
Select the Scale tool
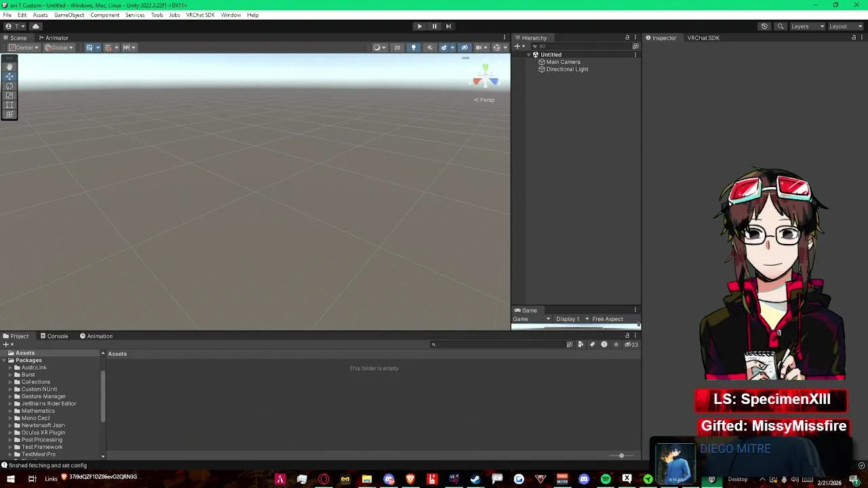coord(9,96)
